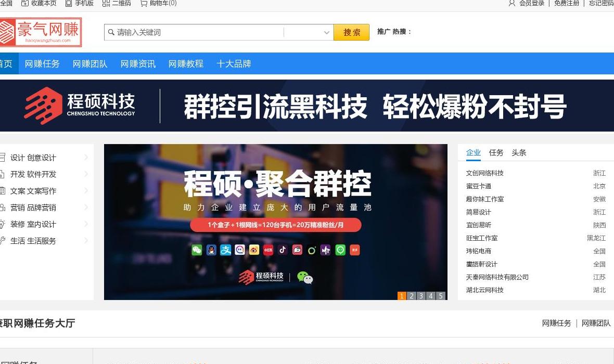This screenshot has width=614, height=364.
Task: Click the 免费注册 link
Action: [x=567, y=3]
